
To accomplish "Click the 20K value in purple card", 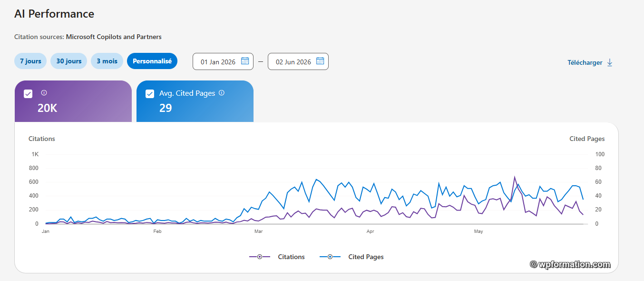I will point(48,108).
